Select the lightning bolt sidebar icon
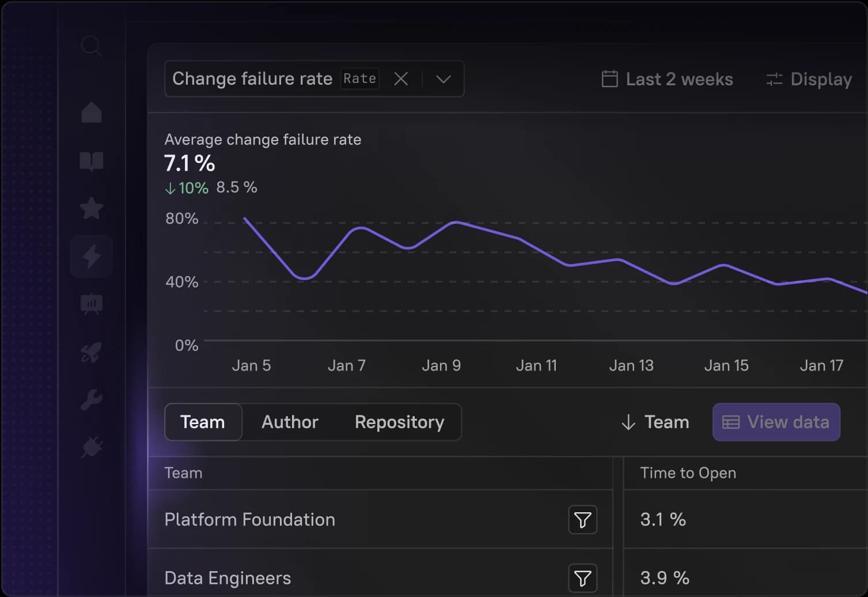Image resolution: width=868 pixels, height=597 pixels. tap(91, 256)
